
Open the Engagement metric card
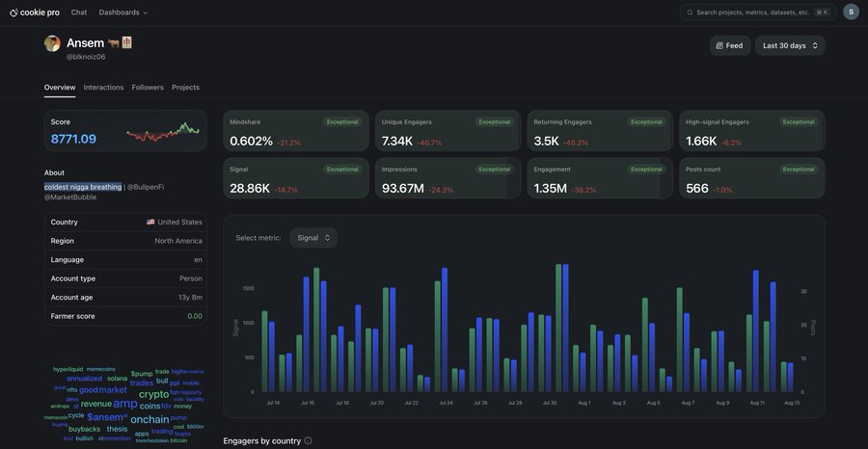coord(600,178)
